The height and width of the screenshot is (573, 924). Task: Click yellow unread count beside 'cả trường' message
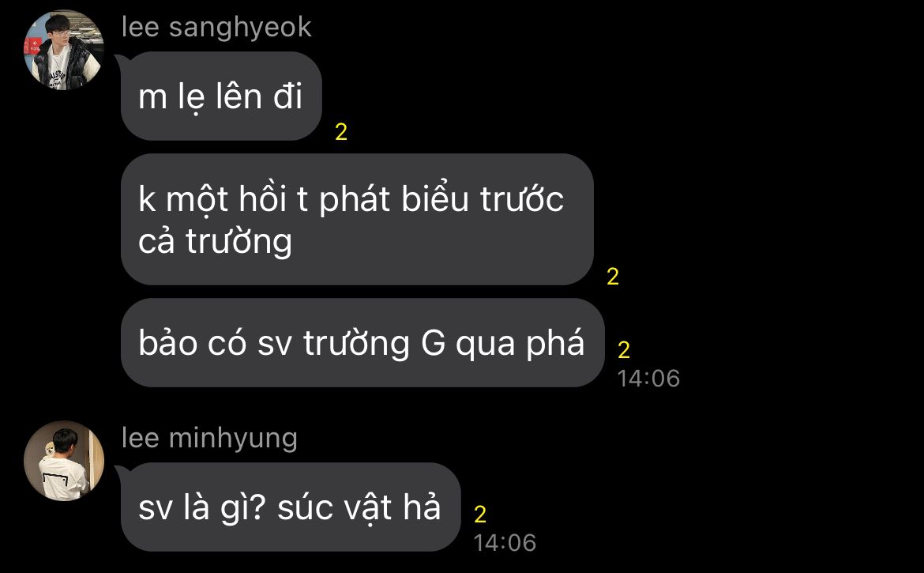coord(613,277)
